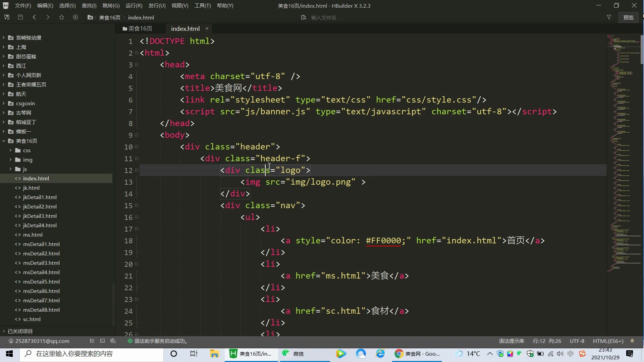Fold the header div at line 10
644x362 pixels.
click(x=137, y=146)
